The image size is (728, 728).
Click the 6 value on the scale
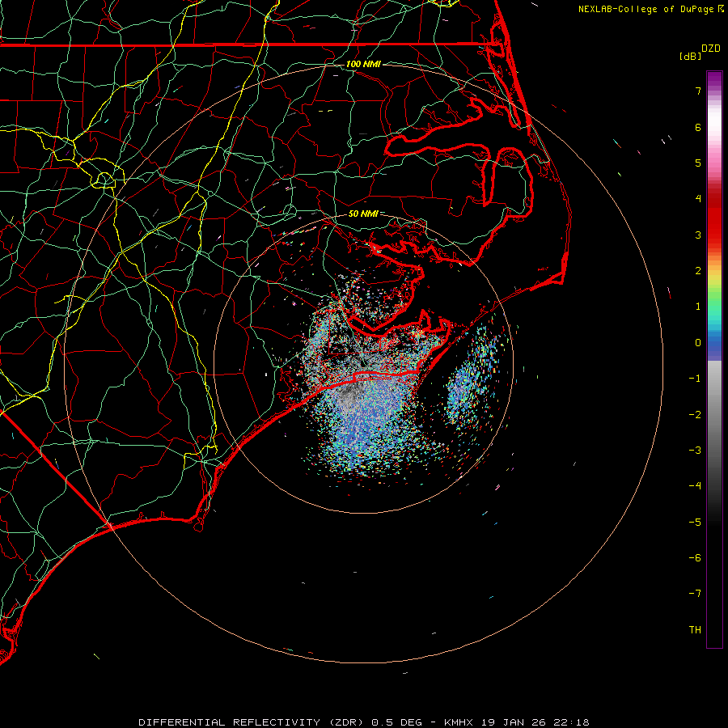698,127
